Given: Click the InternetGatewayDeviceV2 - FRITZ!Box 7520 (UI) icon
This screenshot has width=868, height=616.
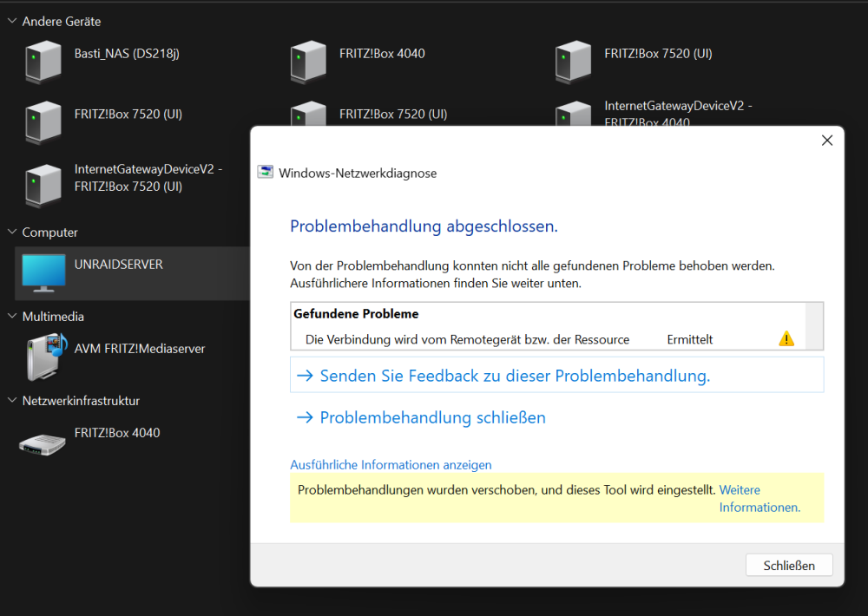Looking at the screenshot, I should point(43,186).
